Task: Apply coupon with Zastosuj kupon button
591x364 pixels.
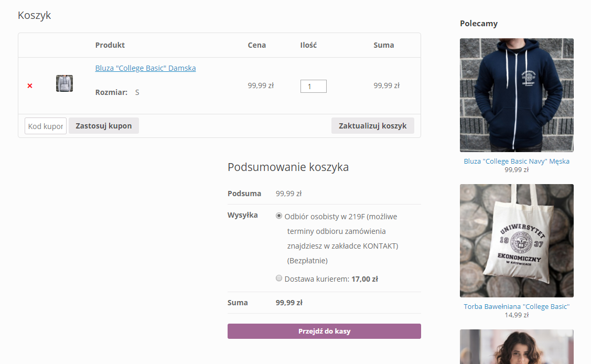Action: (104, 126)
